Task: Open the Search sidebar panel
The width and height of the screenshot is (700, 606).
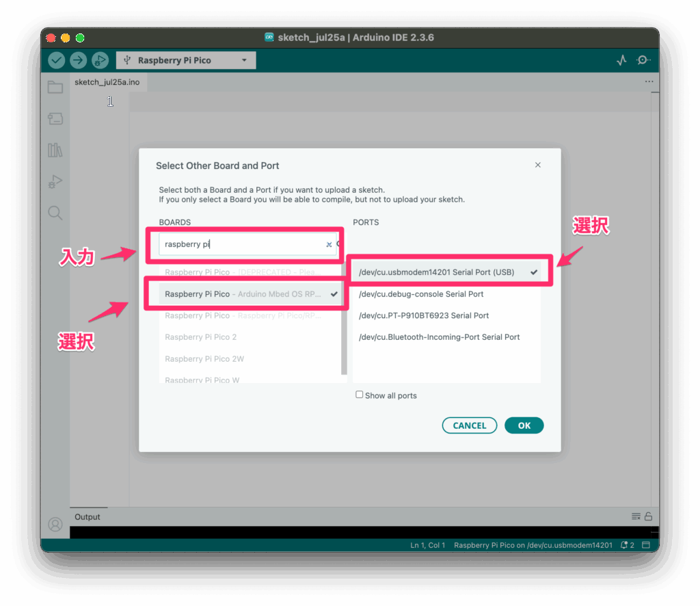Action: (55, 213)
